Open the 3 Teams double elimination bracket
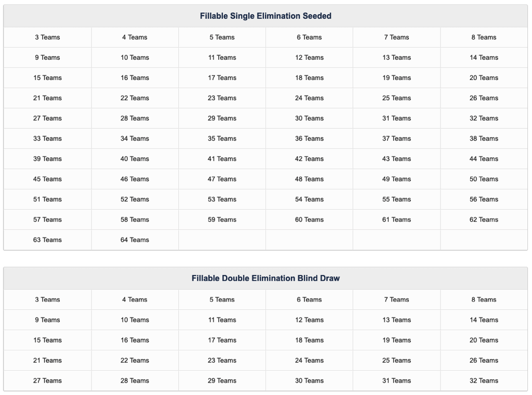Screen dimensions: 532x395 pyautogui.click(x=47, y=299)
